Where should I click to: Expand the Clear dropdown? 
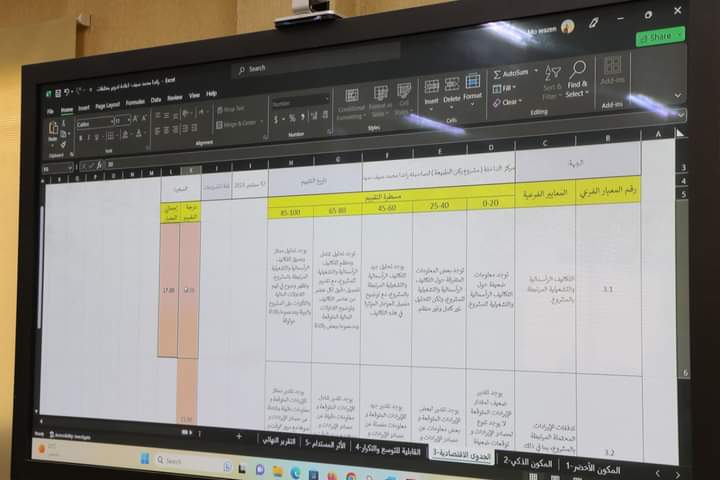coord(509,102)
